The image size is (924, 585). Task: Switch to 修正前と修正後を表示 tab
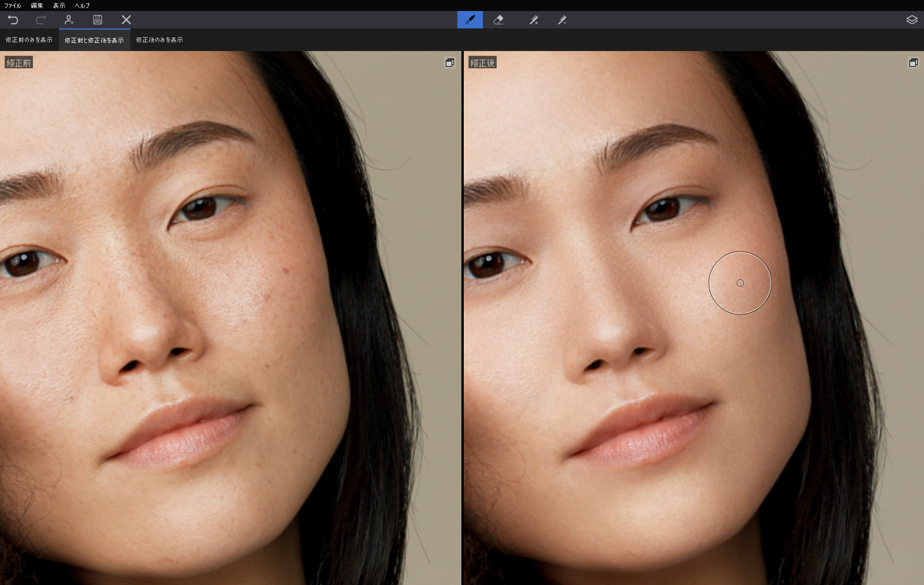coord(94,40)
